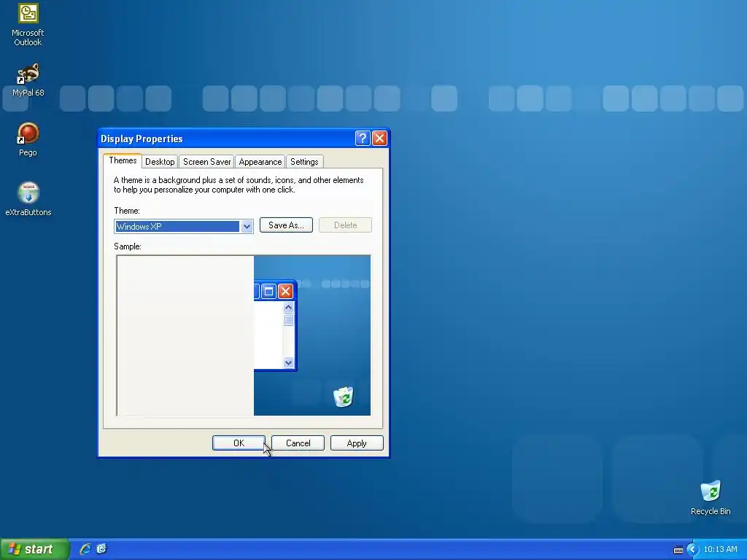Open the Microsoft Outlook desktop icon

point(28,25)
